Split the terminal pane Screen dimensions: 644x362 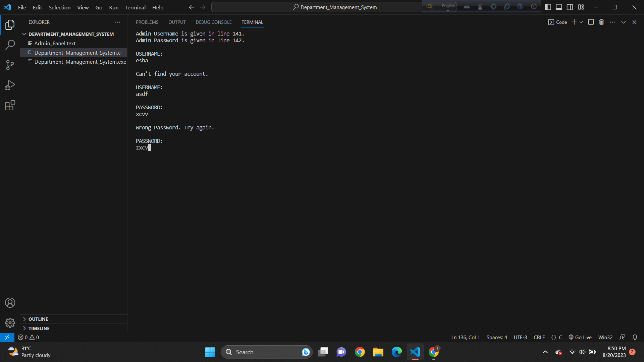pyautogui.click(x=591, y=22)
